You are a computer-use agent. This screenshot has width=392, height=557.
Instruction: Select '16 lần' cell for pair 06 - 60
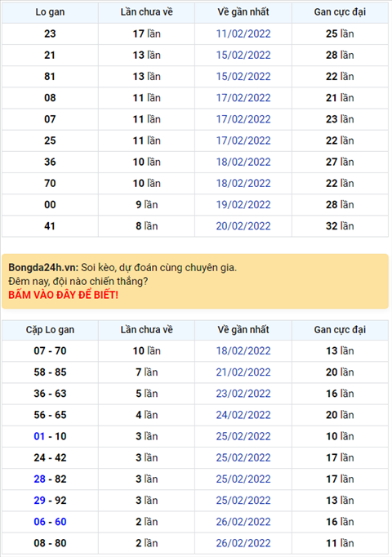[340, 522]
